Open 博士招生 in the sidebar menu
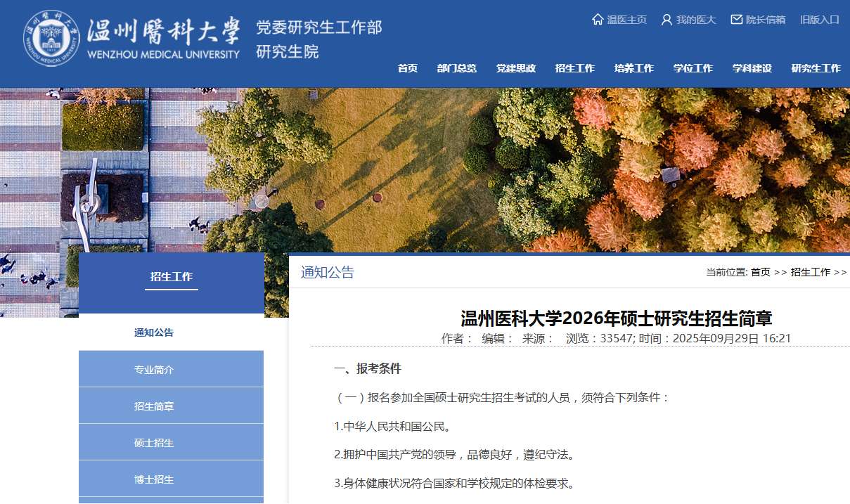850x504 pixels. (154, 479)
